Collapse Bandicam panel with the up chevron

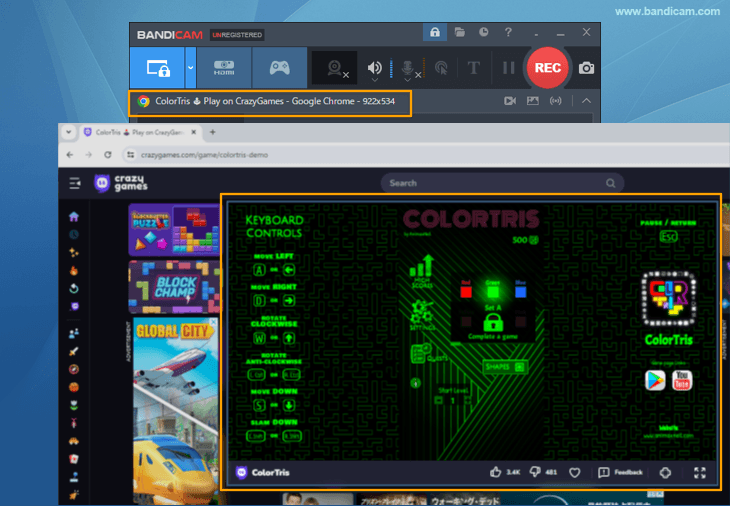(586, 101)
